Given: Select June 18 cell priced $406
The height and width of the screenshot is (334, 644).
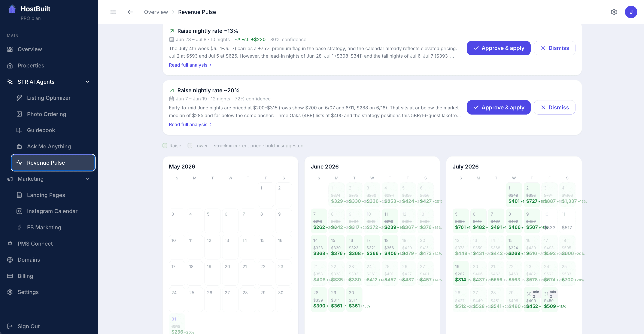Looking at the screenshot, I should click(x=390, y=247).
